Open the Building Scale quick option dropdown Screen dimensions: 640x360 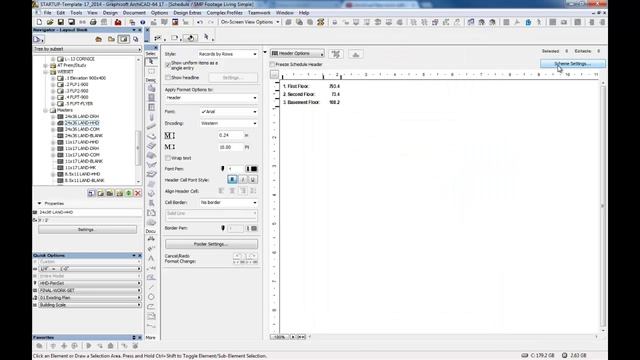pyautogui.click(x=90, y=305)
